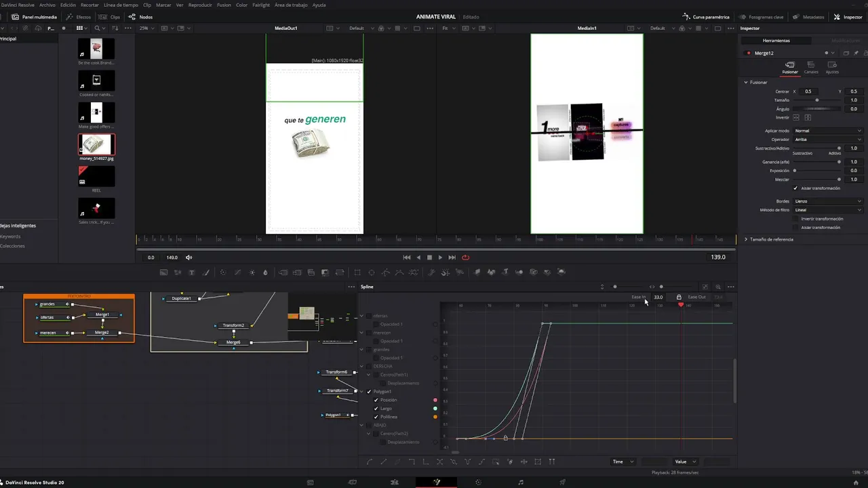Uncheck the Polilínea spline
The height and width of the screenshot is (488, 868).
(376, 417)
